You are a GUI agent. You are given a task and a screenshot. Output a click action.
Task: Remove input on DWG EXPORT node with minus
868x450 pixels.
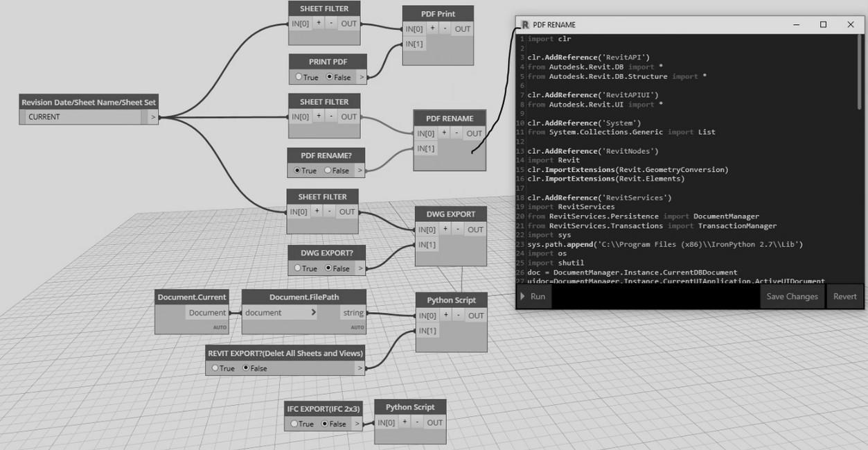(x=458, y=230)
